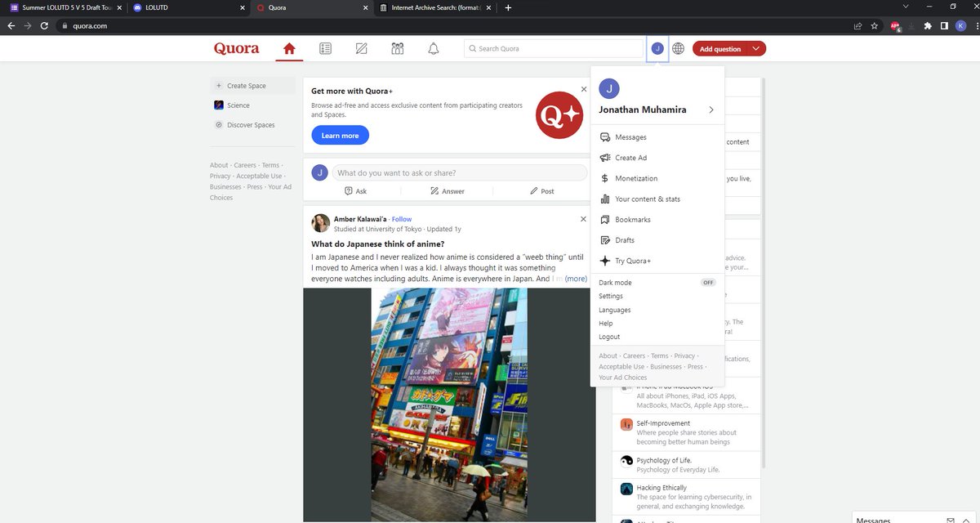Click the Q+ logo badge
980x523 pixels.
click(x=559, y=115)
